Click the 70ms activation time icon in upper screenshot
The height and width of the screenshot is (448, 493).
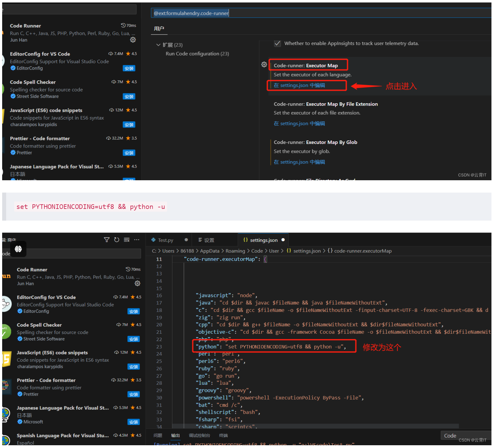pos(123,25)
